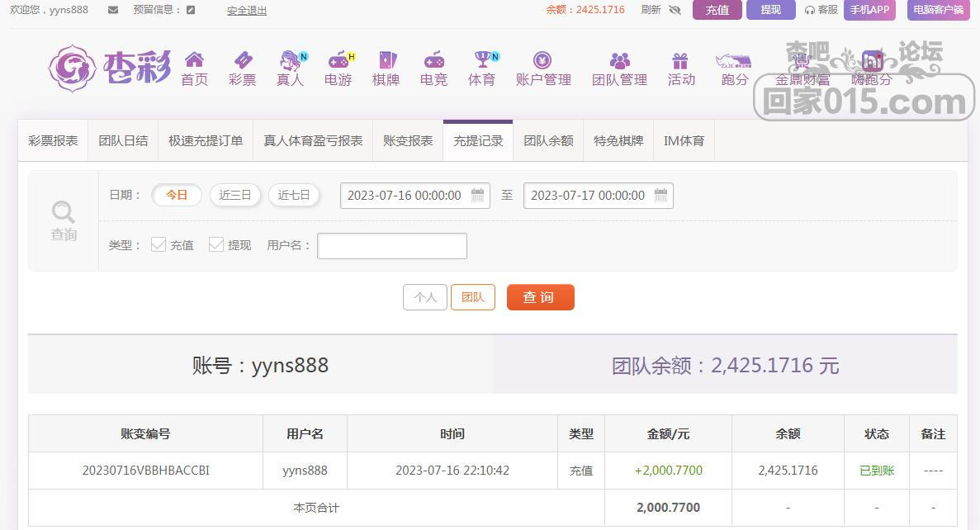The image size is (980, 530).
Task: Open 真人体育盈亏报表 tab
Action: pyautogui.click(x=313, y=140)
